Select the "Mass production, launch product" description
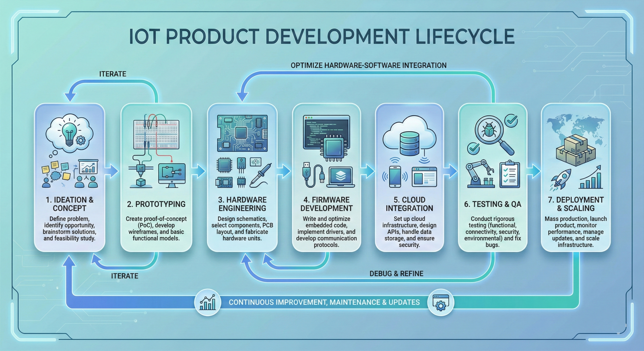The image size is (644, 351). (576, 232)
